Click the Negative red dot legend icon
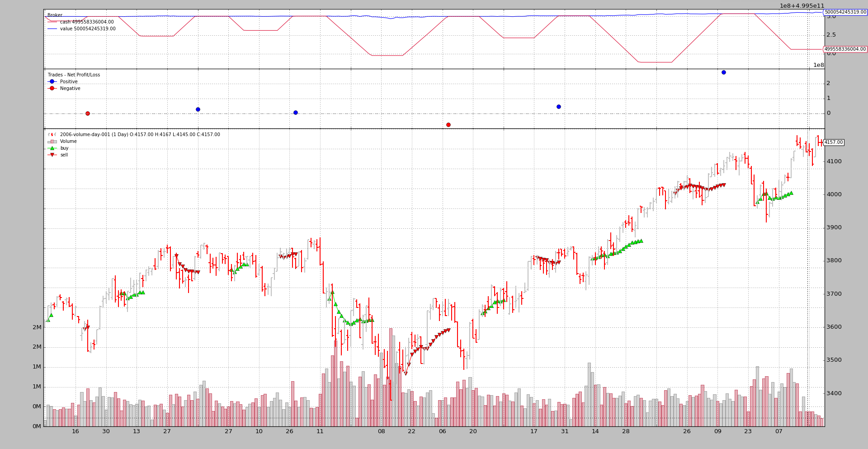This screenshot has height=449, width=868. (x=52, y=89)
